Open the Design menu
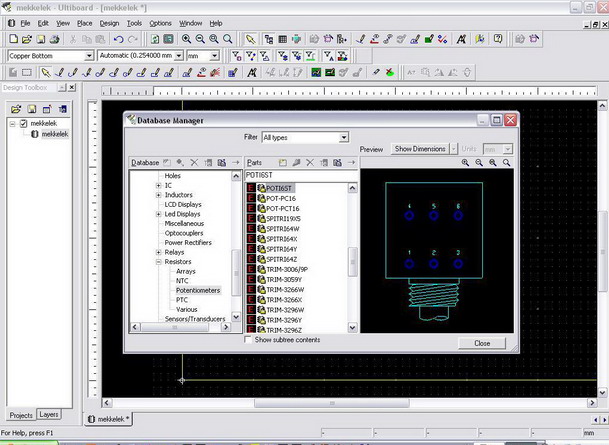Viewport: 609px width, 445px height. [x=109, y=23]
